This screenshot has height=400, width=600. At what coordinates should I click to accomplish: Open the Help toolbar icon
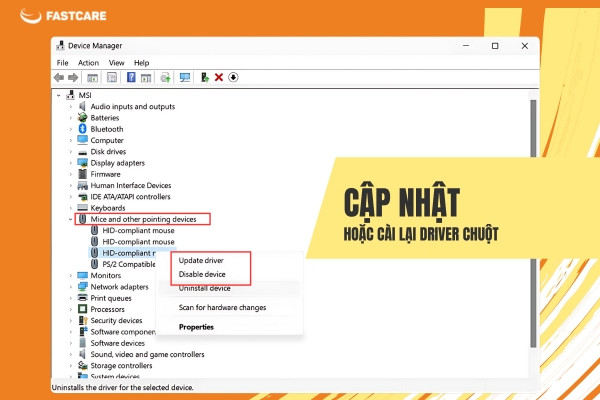[131, 77]
